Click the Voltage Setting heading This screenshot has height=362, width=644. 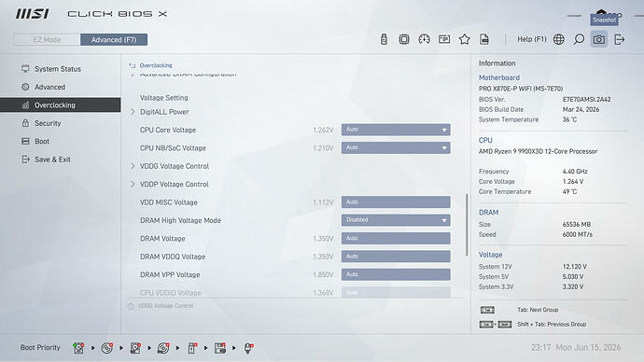pyautogui.click(x=164, y=98)
